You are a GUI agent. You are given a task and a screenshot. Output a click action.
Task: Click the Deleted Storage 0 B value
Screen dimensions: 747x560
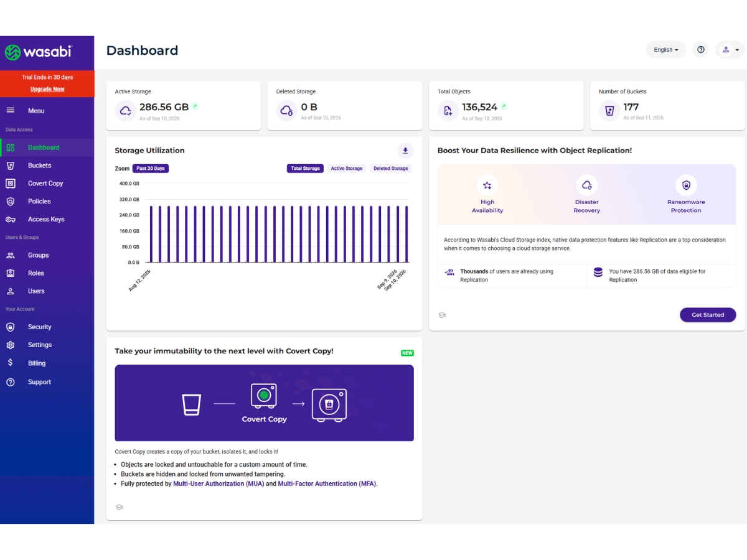(309, 107)
